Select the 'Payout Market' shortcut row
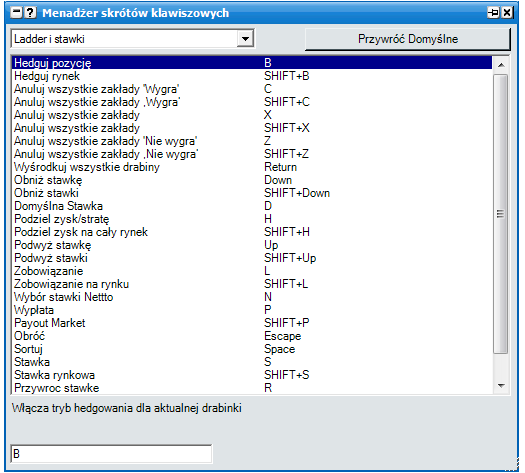This screenshot has width=525, height=473. click(x=252, y=323)
